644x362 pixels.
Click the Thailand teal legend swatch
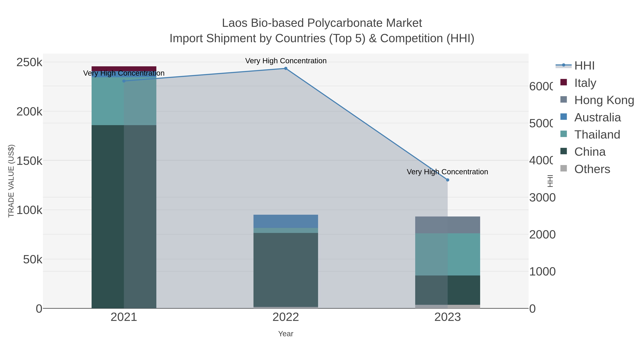[564, 134]
